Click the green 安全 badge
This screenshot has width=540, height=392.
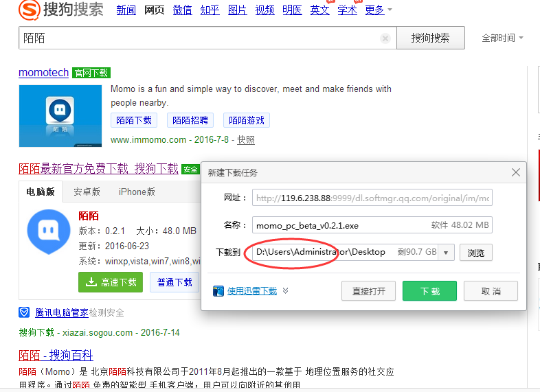click(x=190, y=170)
